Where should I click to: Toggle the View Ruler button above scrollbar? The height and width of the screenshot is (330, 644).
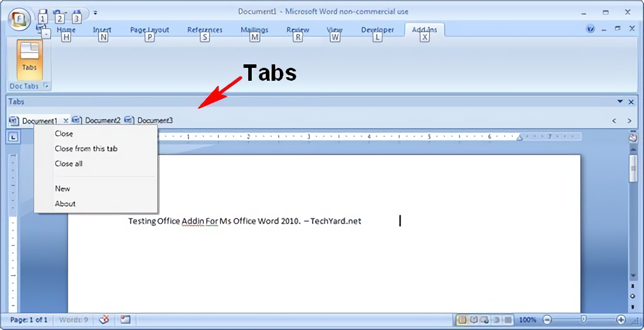point(633,137)
